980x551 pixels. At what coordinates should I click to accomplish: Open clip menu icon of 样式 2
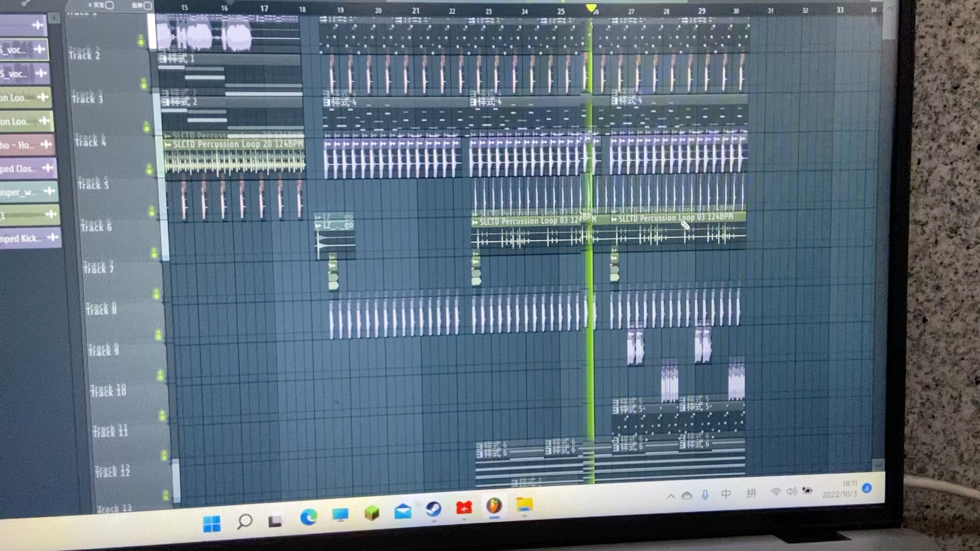165,102
